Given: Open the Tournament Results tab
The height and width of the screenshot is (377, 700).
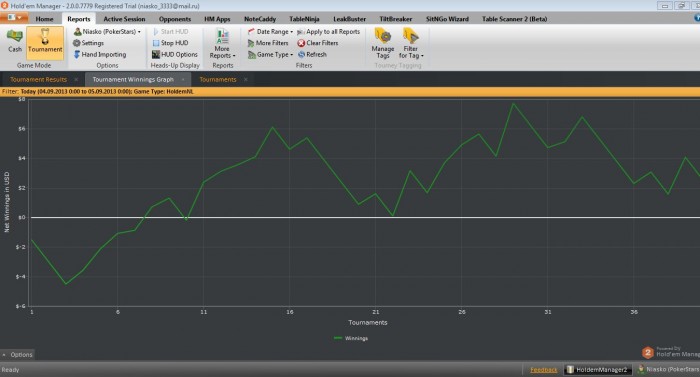Looking at the screenshot, I should coord(38,80).
